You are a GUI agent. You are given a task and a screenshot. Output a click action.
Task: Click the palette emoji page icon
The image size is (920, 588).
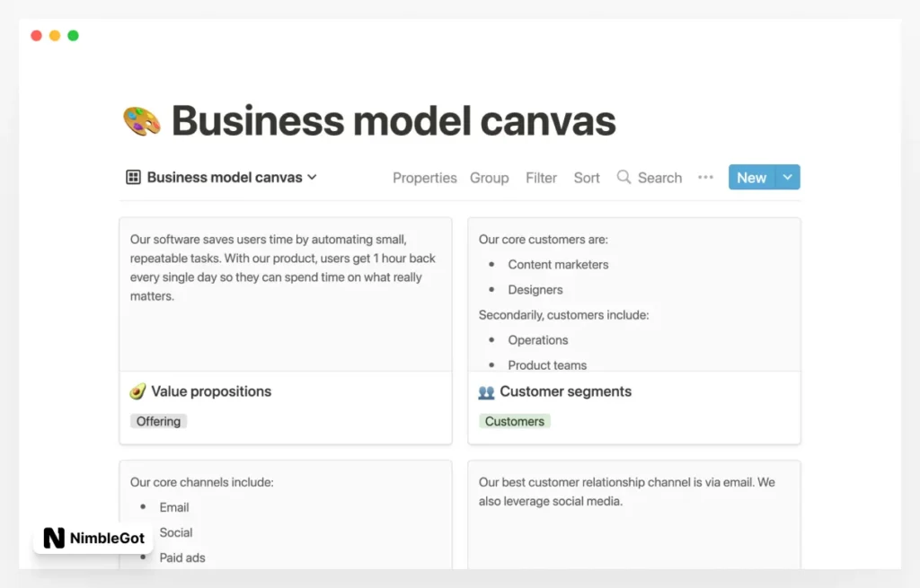[141, 119]
